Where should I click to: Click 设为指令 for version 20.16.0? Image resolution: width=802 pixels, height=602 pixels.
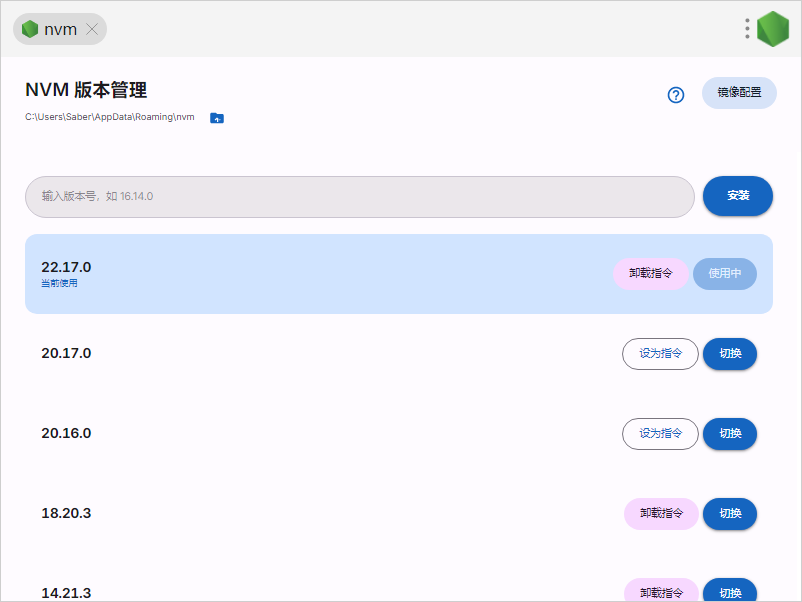660,434
